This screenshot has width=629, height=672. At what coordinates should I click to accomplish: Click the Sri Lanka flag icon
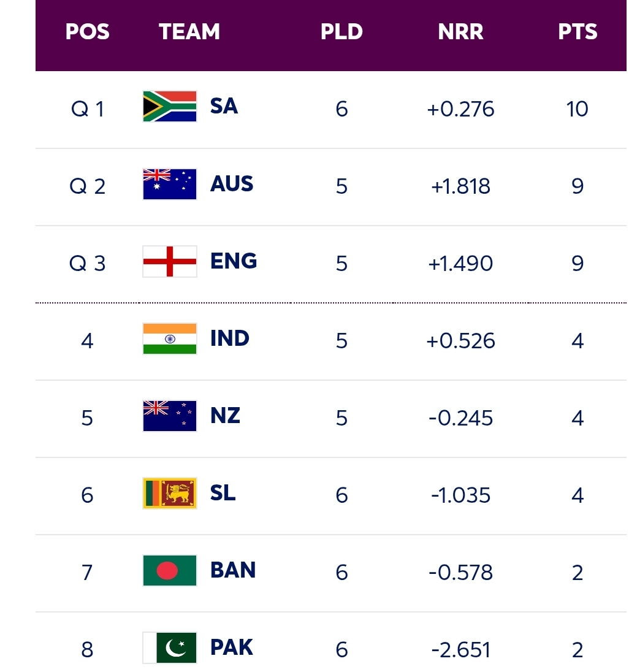[169, 493]
